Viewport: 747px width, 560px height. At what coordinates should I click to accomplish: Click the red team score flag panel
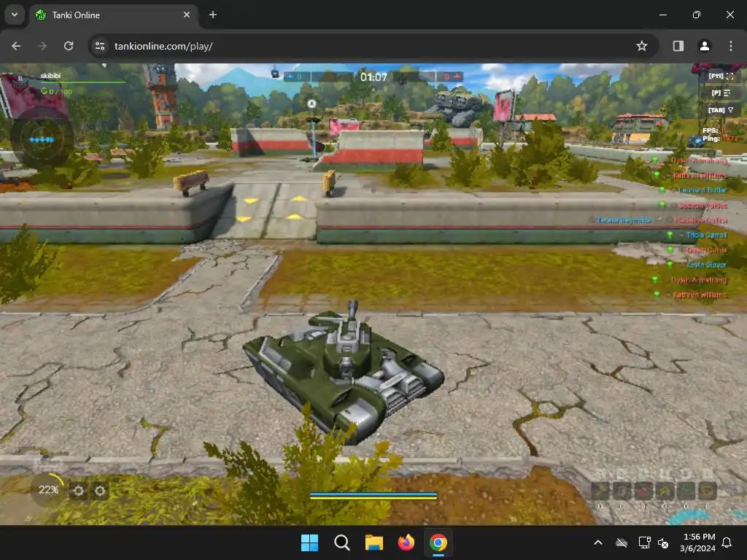pos(449,77)
